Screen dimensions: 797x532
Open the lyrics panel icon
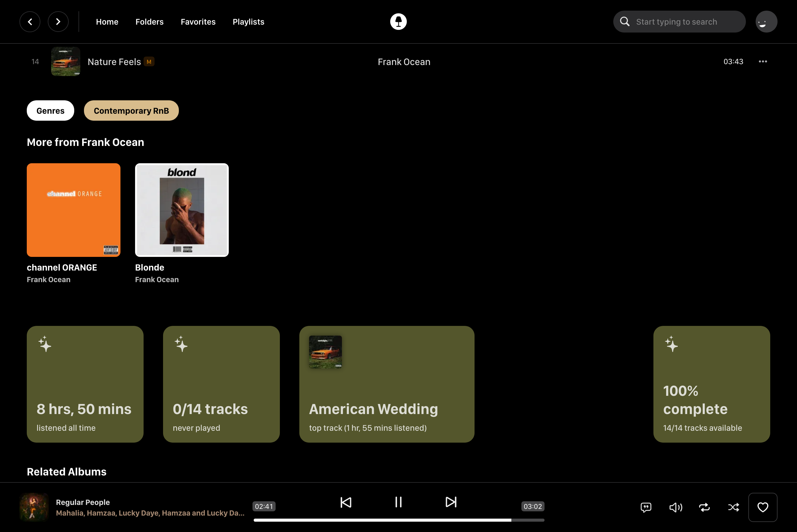click(x=646, y=507)
